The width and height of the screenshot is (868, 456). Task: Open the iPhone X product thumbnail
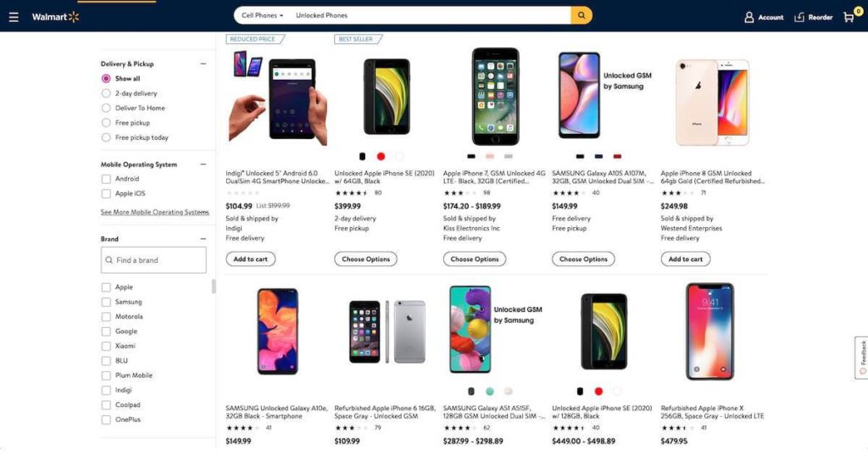coord(709,331)
